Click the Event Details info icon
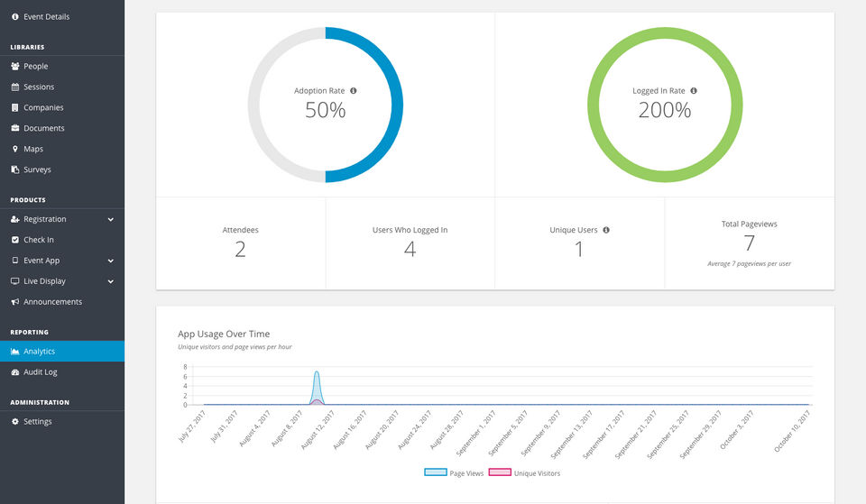This screenshot has width=866, height=504. [15, 16]
